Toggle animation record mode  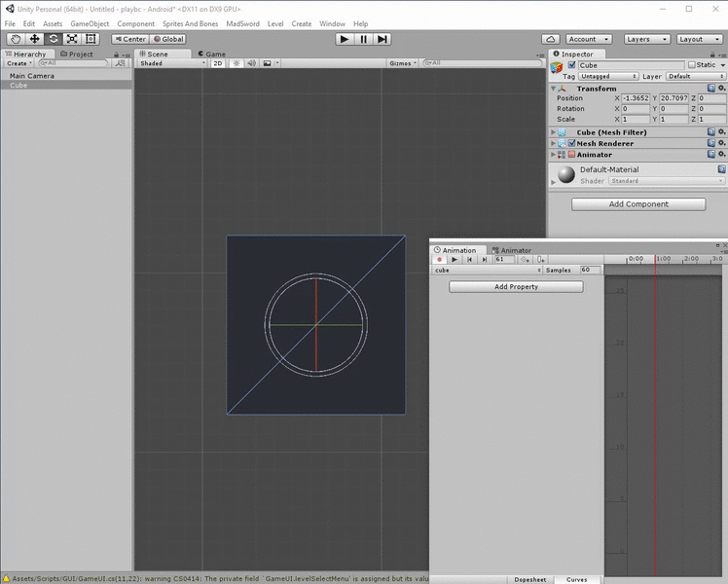point(439,260)
